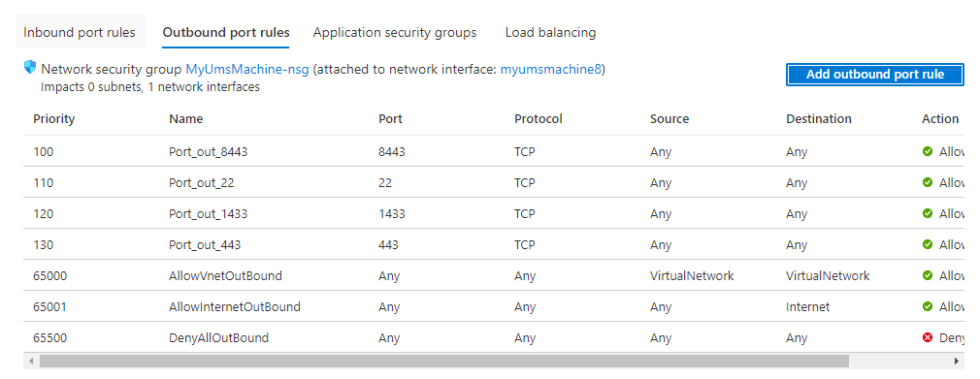
Task: Click green Allow icon for Port_out_1433
Action: 928,213
